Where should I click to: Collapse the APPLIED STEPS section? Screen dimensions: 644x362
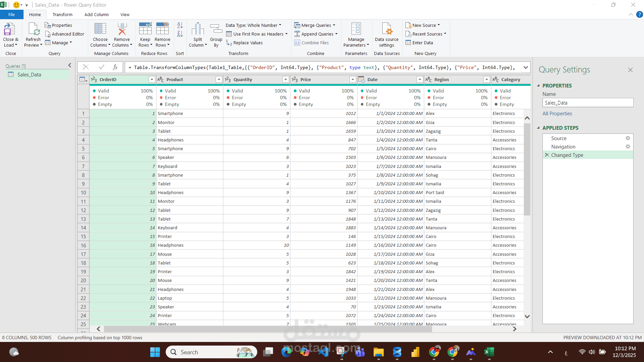[x=538, y=128]
